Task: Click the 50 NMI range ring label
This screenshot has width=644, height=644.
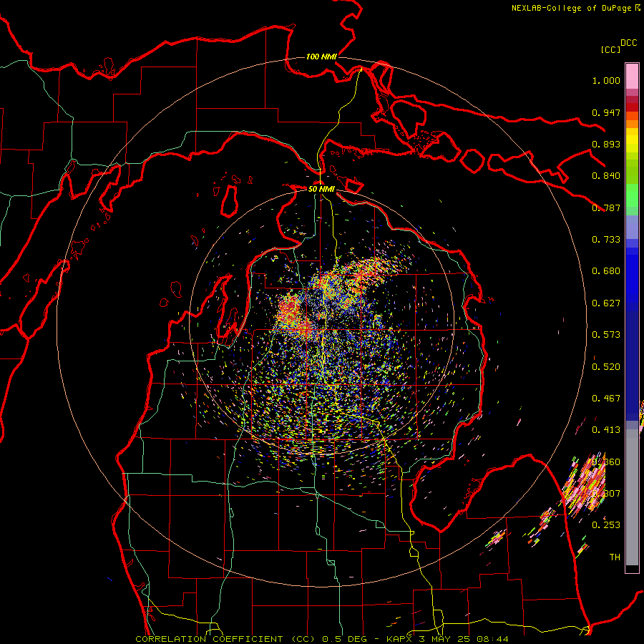Action: [321, 189]
